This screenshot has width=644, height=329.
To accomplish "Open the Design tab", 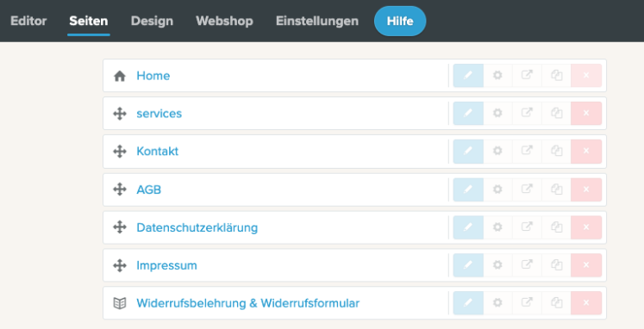I will tap(152, 21).
